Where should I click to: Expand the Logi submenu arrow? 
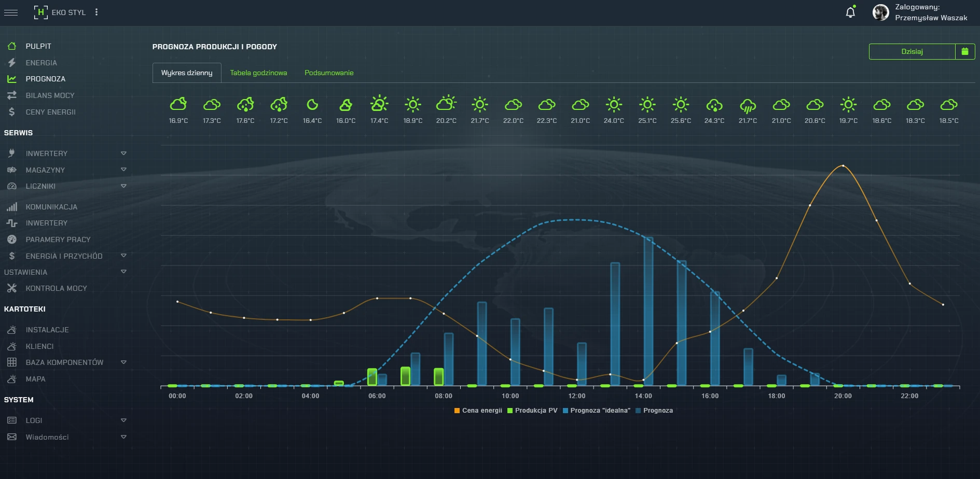[x=123, y=420]
